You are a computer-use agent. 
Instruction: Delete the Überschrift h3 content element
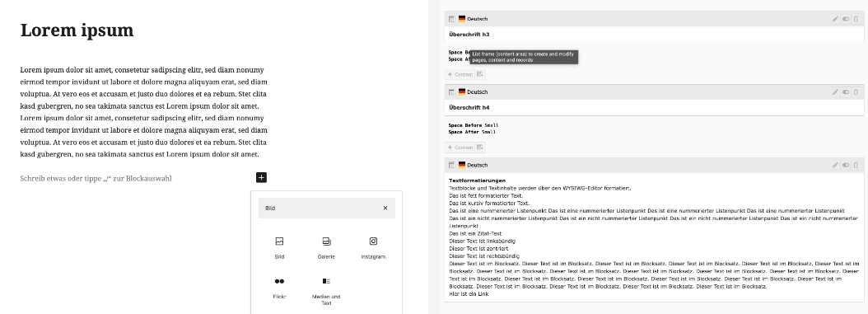(856, 19)
